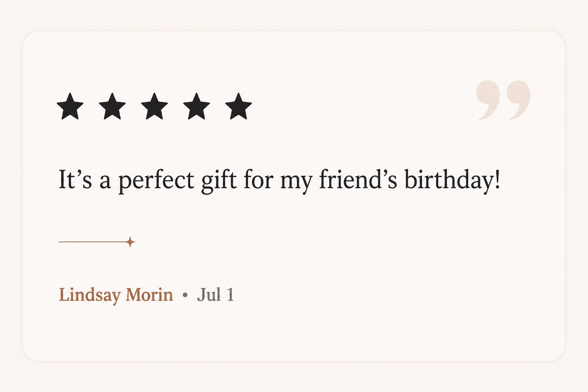The image size is (588, 392).
Task: Set rating with the fourth star
Action: coord(196,106)
